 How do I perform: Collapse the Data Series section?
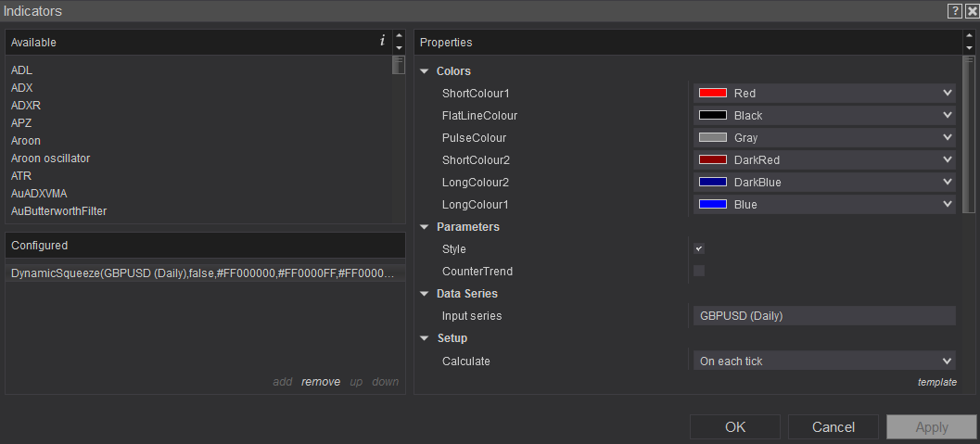pyautogui.click(x=425, y=294)
